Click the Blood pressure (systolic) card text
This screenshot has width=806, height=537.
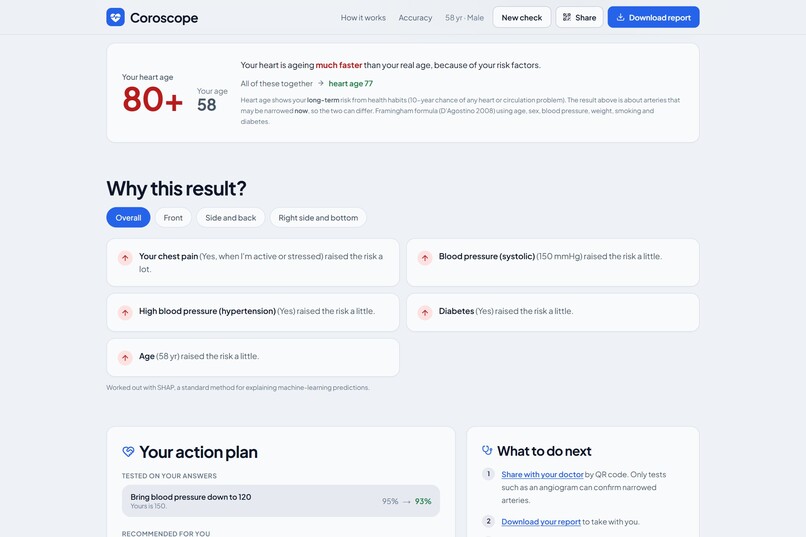[x=550, y=256]
